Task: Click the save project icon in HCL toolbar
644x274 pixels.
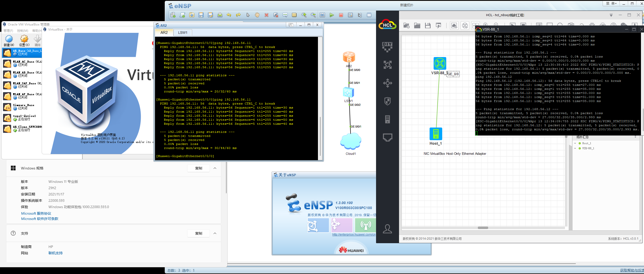Action: 428,26
